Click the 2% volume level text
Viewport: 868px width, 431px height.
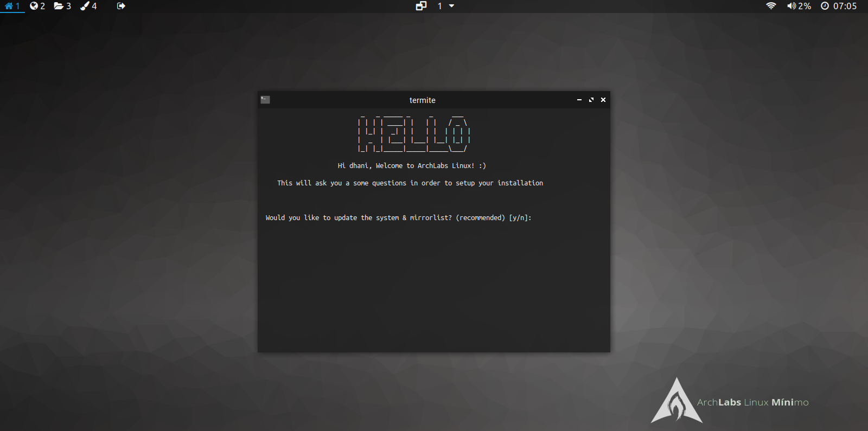coord(805,6)
